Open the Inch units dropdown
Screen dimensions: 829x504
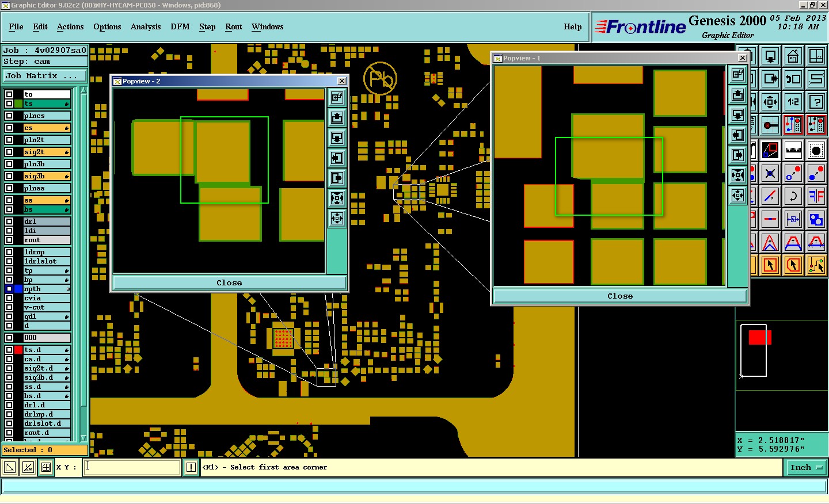tap(805, 467)
